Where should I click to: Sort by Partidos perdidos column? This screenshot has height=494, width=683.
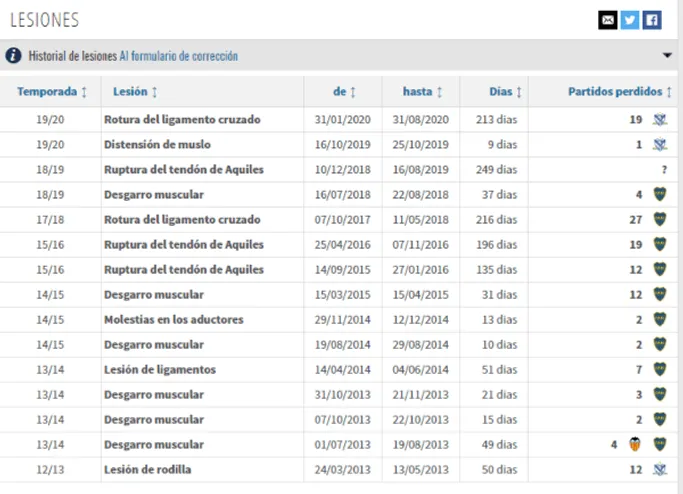tap(619, 92)
